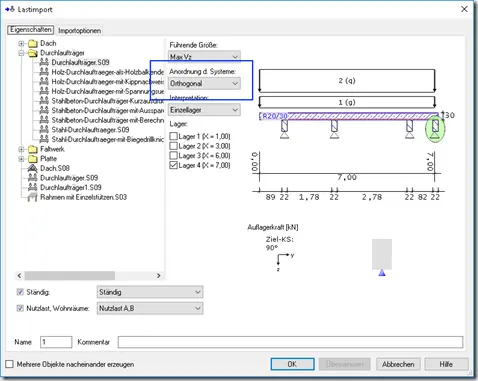Click the second support in the beam diagram
The height and width of the screenshot is (381, 478).
334,129
